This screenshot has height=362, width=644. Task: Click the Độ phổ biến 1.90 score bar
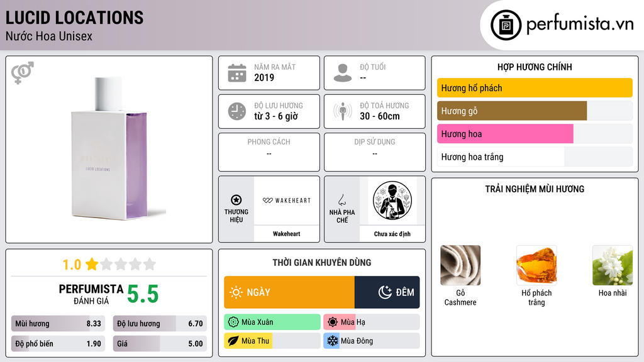58,344
